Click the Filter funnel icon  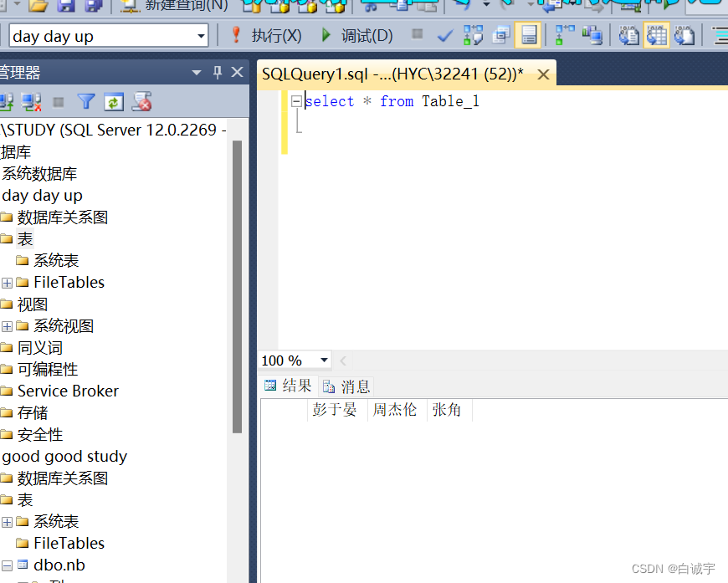pyautogui.click(x=86, y=101)
